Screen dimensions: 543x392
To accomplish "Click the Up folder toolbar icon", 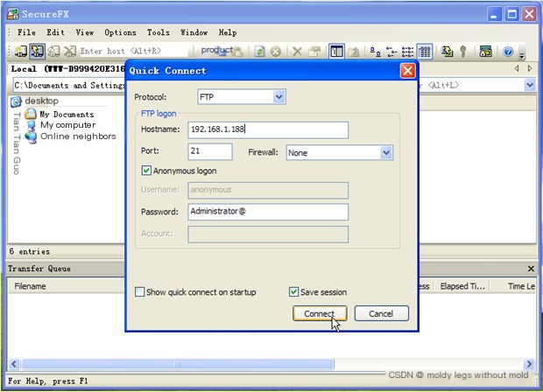I will (354, 52).
